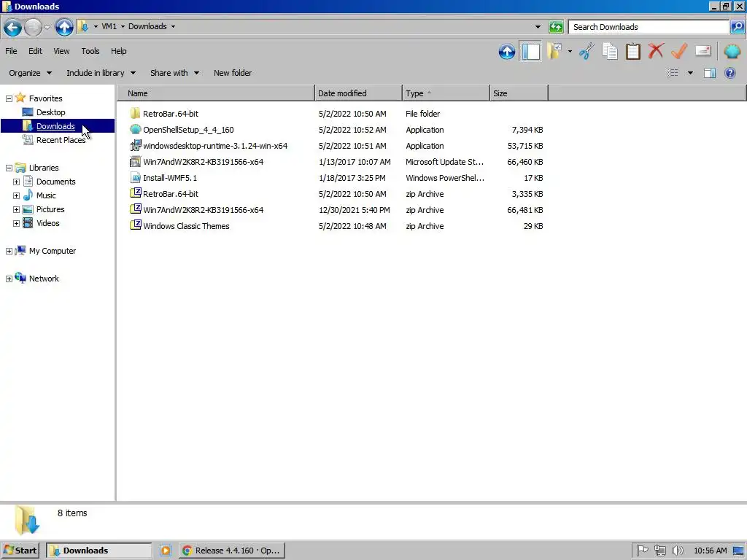747x560 pixels.
Task: Open the Include in library dropdown
Action: (x=101, y=73)
